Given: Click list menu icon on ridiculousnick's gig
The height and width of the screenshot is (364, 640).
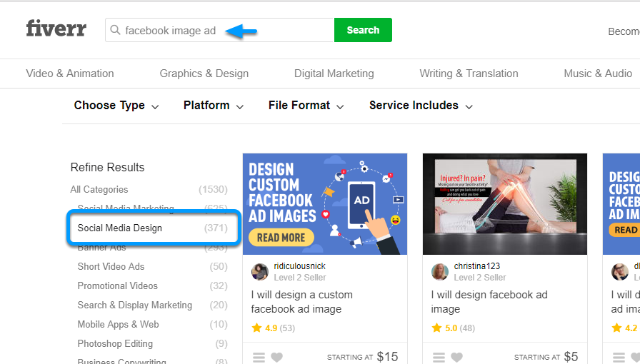Looking at the screenshot, I should pos(259,358).
